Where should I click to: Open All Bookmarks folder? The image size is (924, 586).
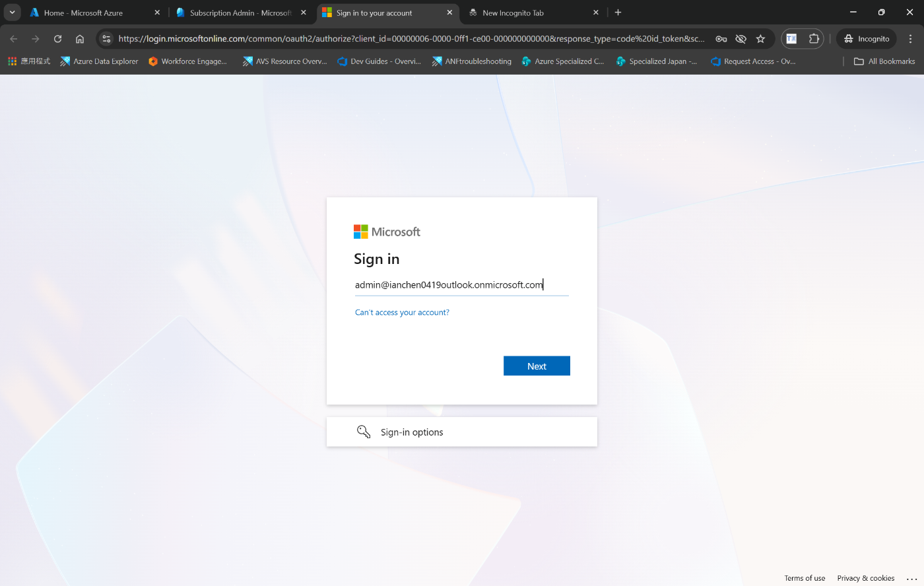[x=884, y=61]
